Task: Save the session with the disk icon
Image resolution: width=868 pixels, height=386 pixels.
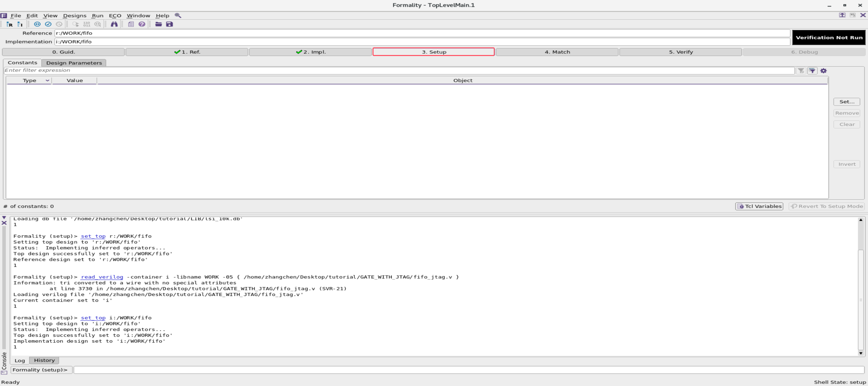Action: tap(169, 24)
